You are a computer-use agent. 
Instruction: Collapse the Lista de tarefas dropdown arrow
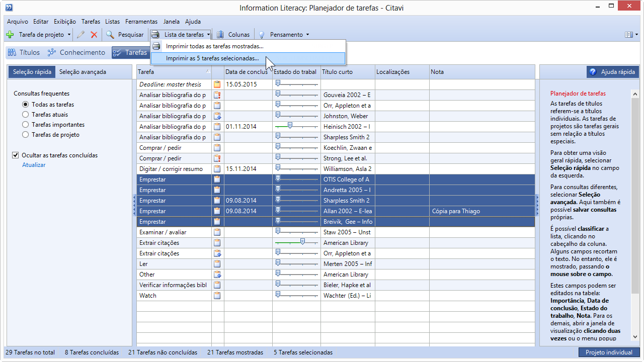pos(208,35)
